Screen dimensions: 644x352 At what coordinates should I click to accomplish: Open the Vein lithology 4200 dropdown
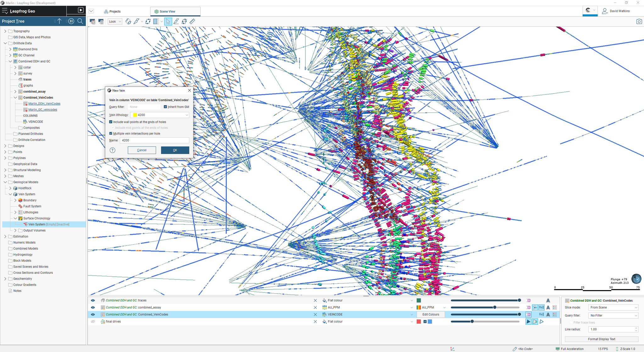click(x=160, y=115)
